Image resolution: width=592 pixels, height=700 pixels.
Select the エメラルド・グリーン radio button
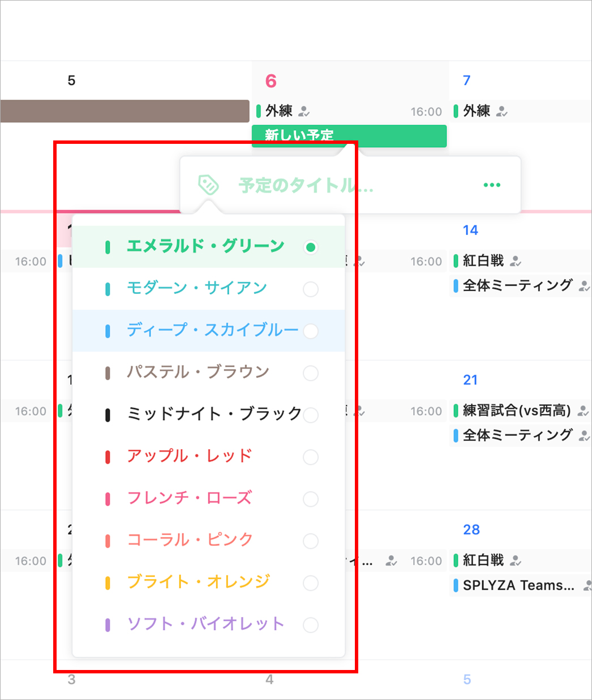point(310,247)
